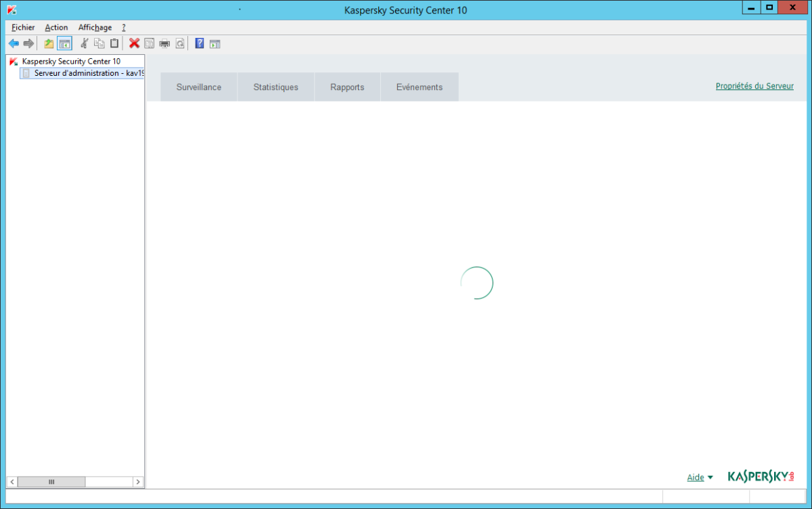Click the blue Help question mark icon
This screenshot has height=509, width=812.
[x=200, y=44]
